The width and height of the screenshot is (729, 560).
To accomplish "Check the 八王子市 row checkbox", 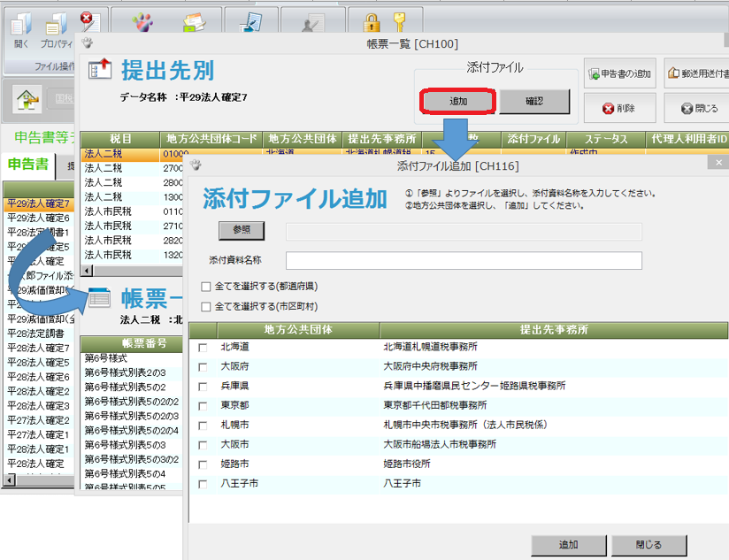I will [x=203, y=484].
